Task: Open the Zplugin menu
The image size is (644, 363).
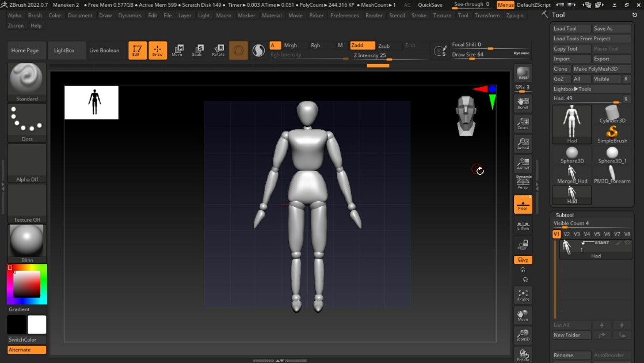Action: click(x=515, y=15)
